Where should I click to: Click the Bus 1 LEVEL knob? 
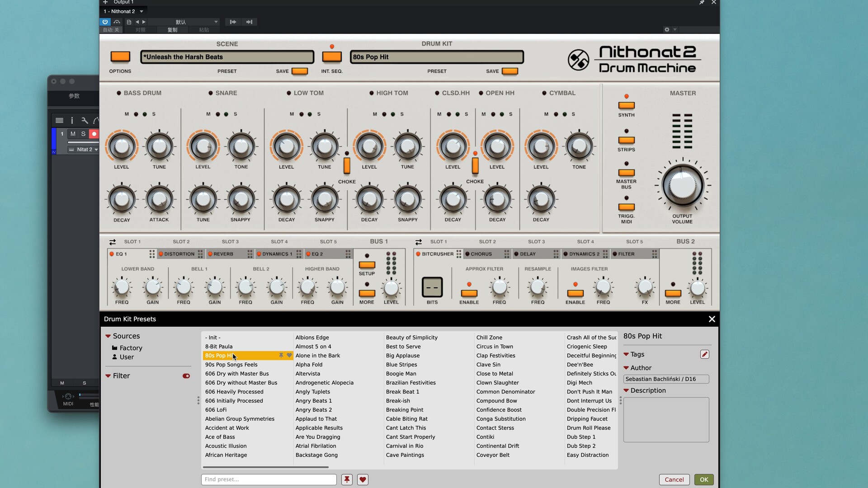point(391,288)
